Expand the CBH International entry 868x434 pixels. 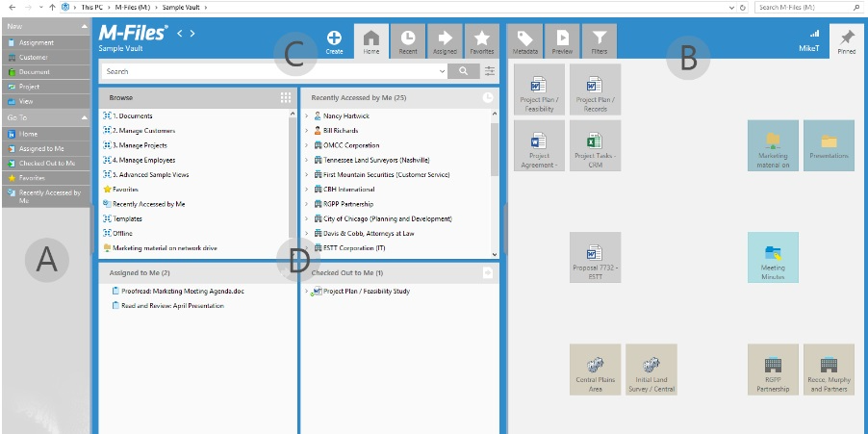(306, 190)
